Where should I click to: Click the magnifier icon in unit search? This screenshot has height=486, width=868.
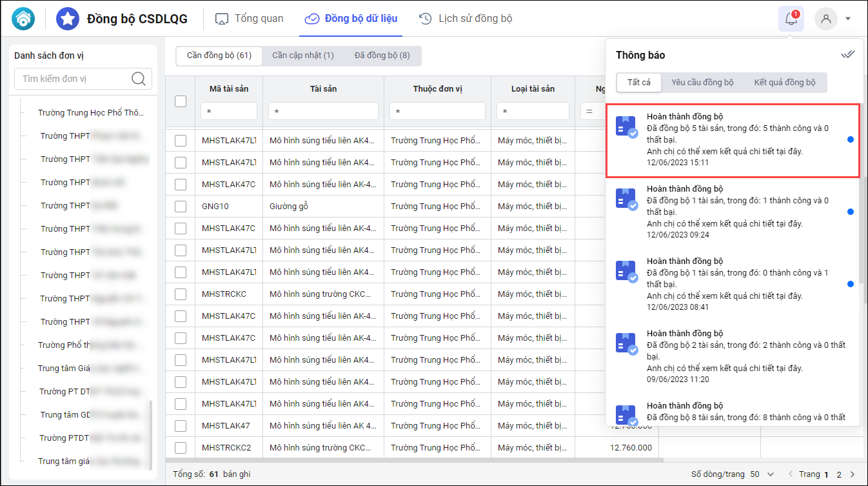(138, 79)
